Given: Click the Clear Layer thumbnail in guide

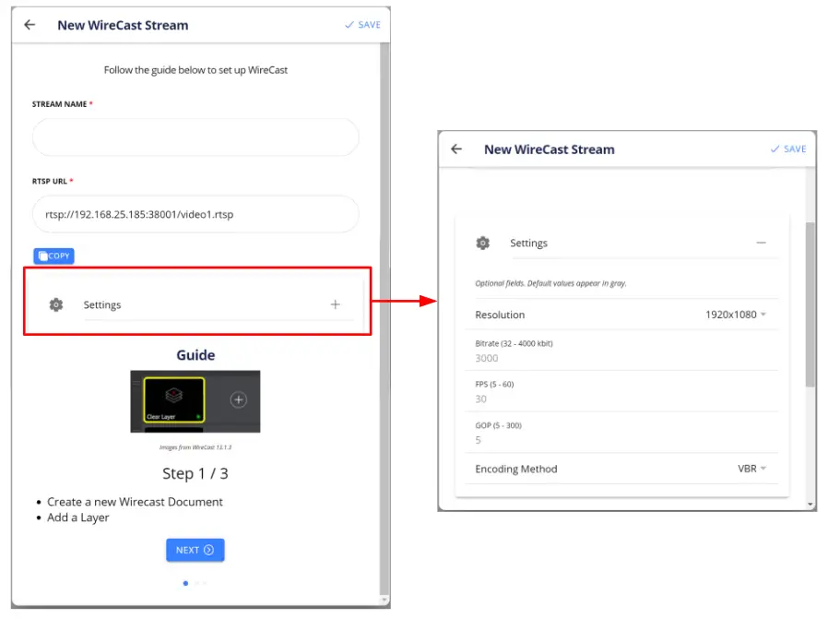Looking at the screenshot, I should [x=174, y=399].
